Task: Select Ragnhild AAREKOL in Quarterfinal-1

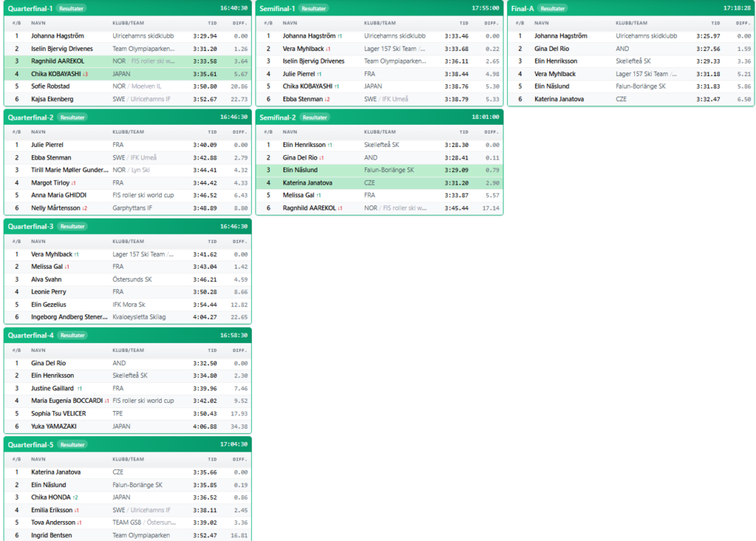Action: coord(128,61)
